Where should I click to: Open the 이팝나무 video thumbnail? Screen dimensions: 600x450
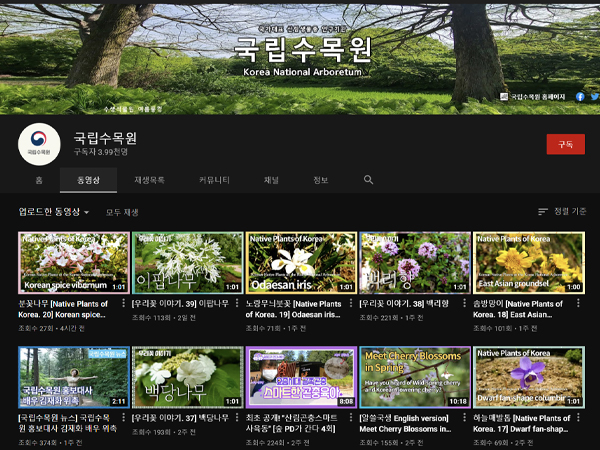[188, 262]
